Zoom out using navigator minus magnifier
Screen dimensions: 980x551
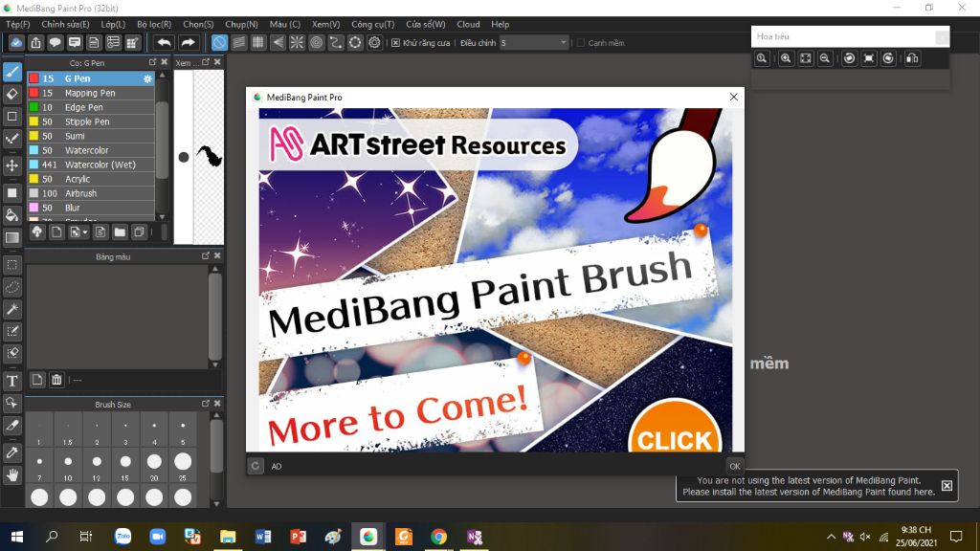[825, 58]
